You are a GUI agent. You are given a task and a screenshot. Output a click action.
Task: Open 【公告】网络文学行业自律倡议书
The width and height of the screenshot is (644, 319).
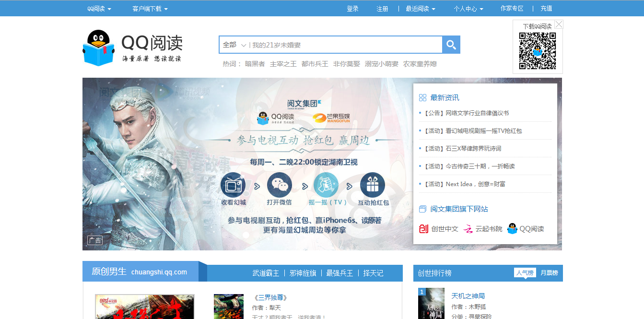[466, 113]
